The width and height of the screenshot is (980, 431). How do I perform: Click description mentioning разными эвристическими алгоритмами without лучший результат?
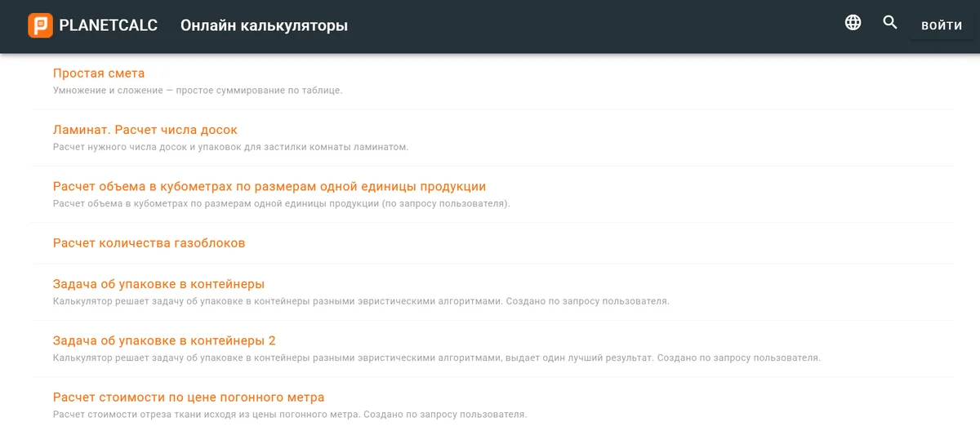point(361,301)
